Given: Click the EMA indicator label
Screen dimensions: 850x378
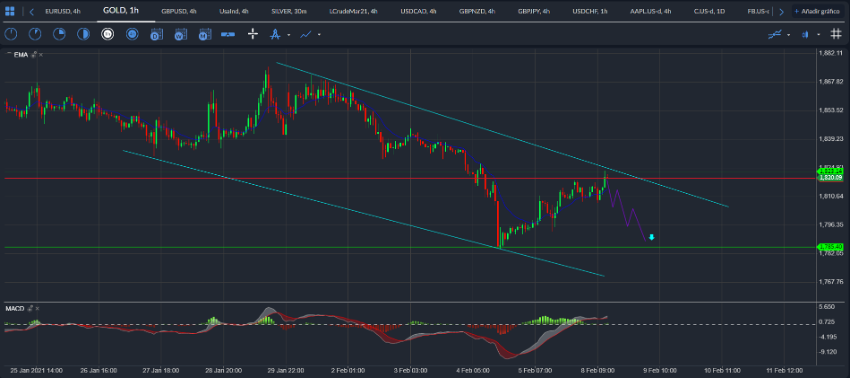Looking at the screenshot, I should pyautogui.click(x=21, y=55).
